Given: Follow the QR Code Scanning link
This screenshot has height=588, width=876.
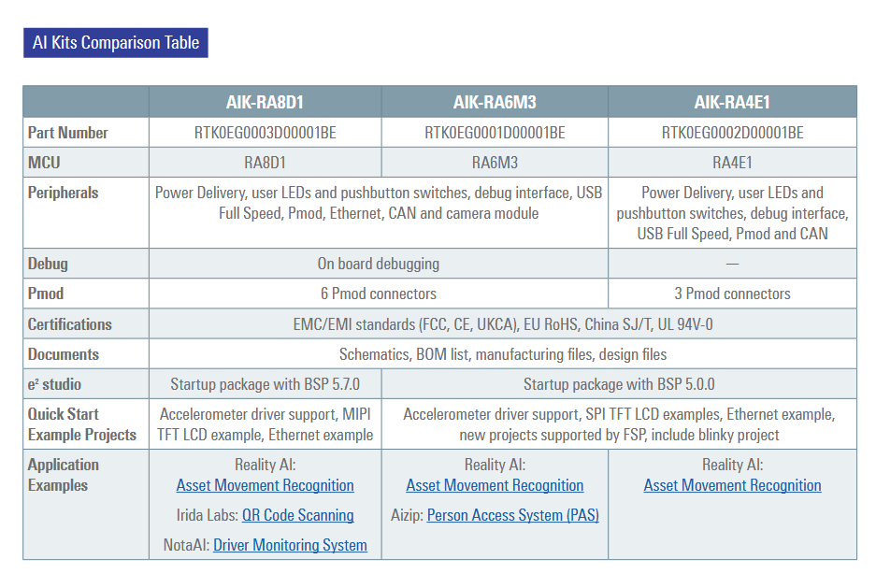Looking at the screenshot, I should [x=297, y=515].
